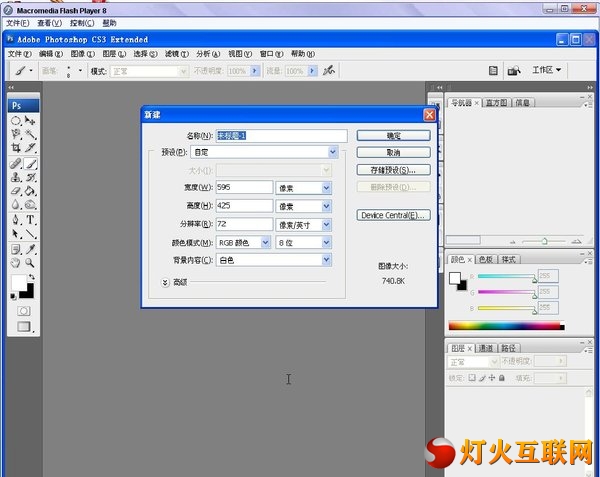Select the Eyedropper tool

[x=30, y=249]
